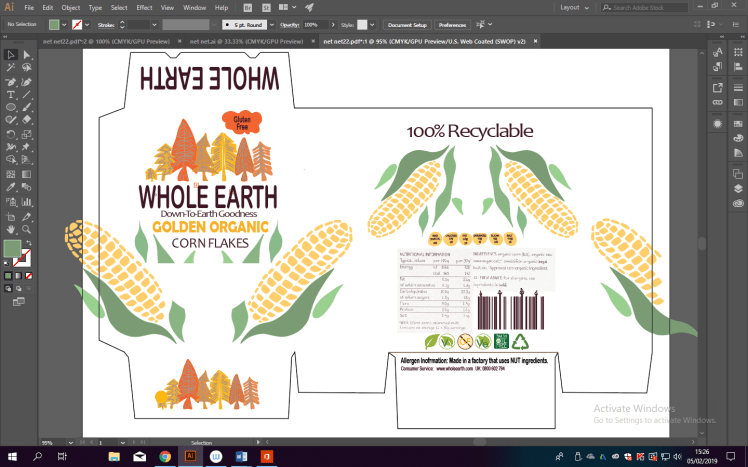Choose the Eraser tool

click(x=27, y=120)
